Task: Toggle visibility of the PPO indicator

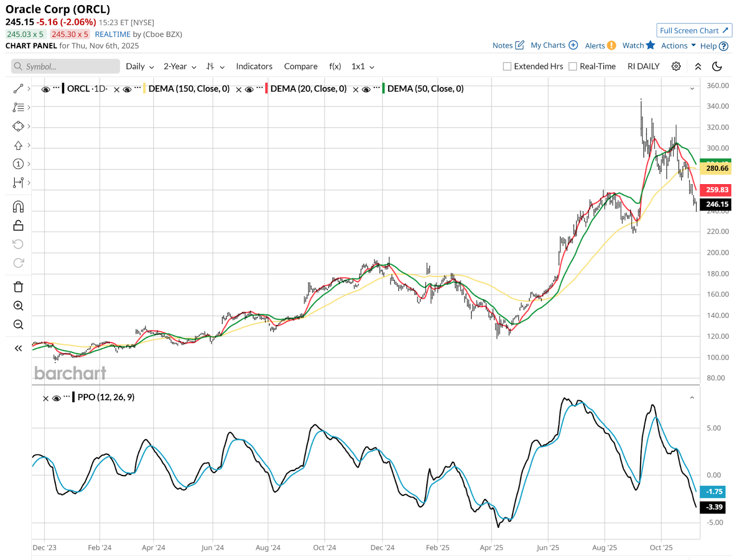Action: (57, 398)
